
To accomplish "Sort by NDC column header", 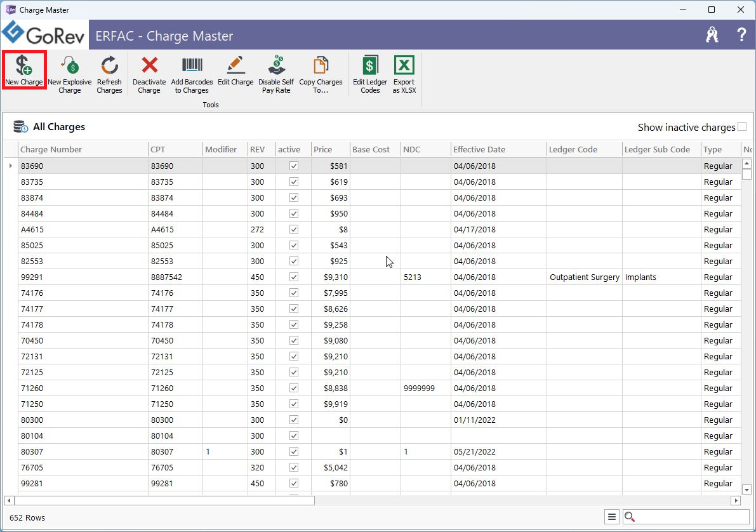I will [x=426, y=150].
